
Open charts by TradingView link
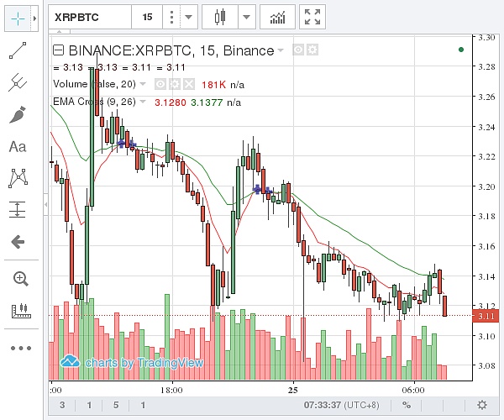(x=132, y=362)
